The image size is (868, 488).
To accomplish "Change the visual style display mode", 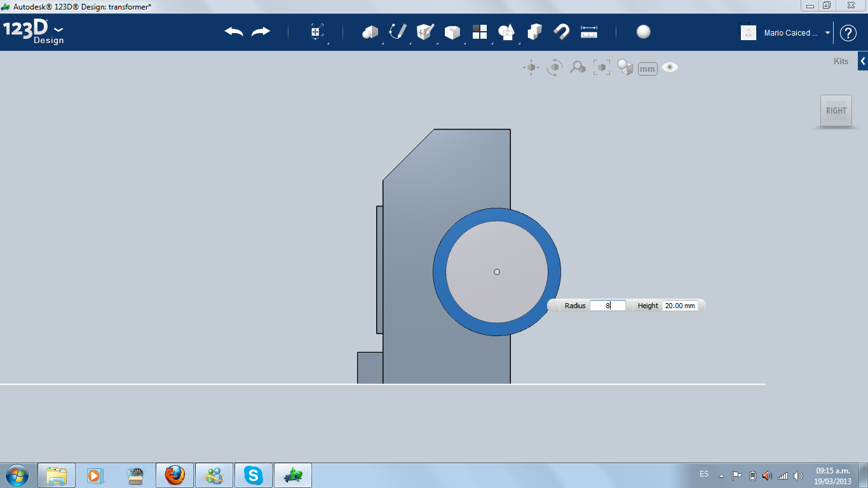I will coord(625,67).
